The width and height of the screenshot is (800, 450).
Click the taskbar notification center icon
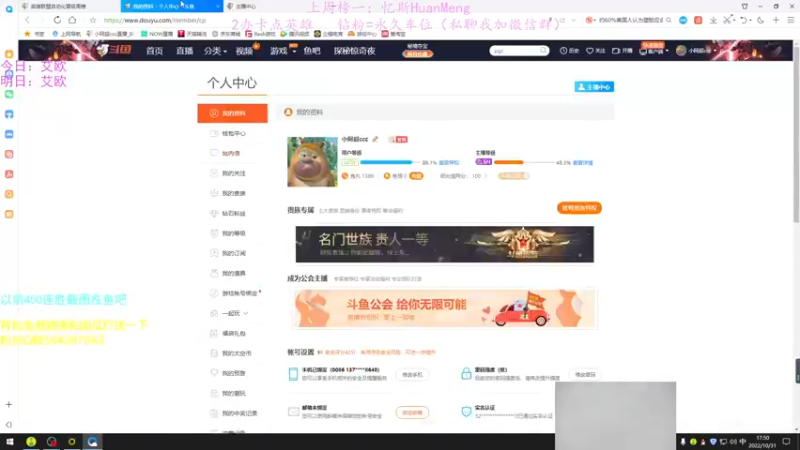[x=786, y=441]
